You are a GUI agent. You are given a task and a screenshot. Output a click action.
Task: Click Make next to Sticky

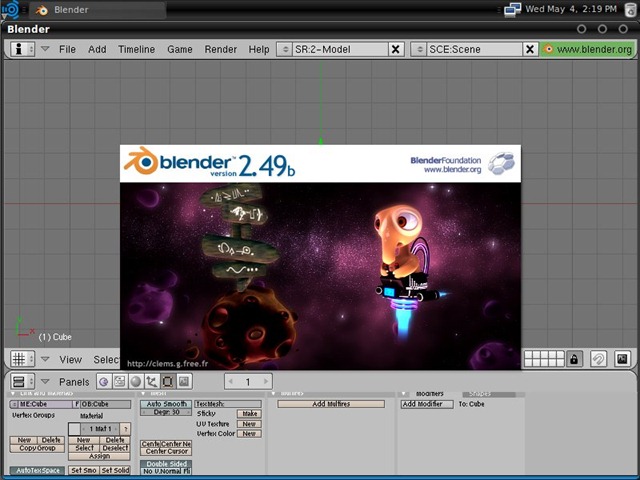coord(249,413)
